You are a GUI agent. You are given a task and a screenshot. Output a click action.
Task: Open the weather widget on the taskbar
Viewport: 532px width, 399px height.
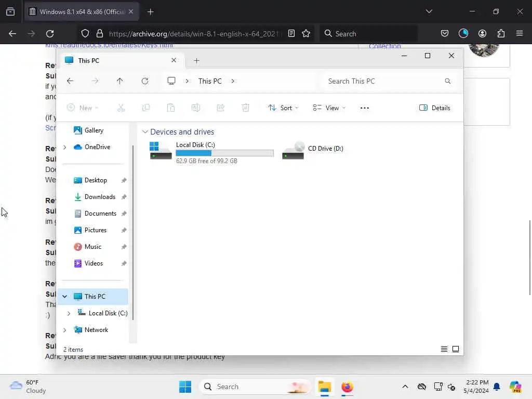pyautogui.click(x=28, y=387)
